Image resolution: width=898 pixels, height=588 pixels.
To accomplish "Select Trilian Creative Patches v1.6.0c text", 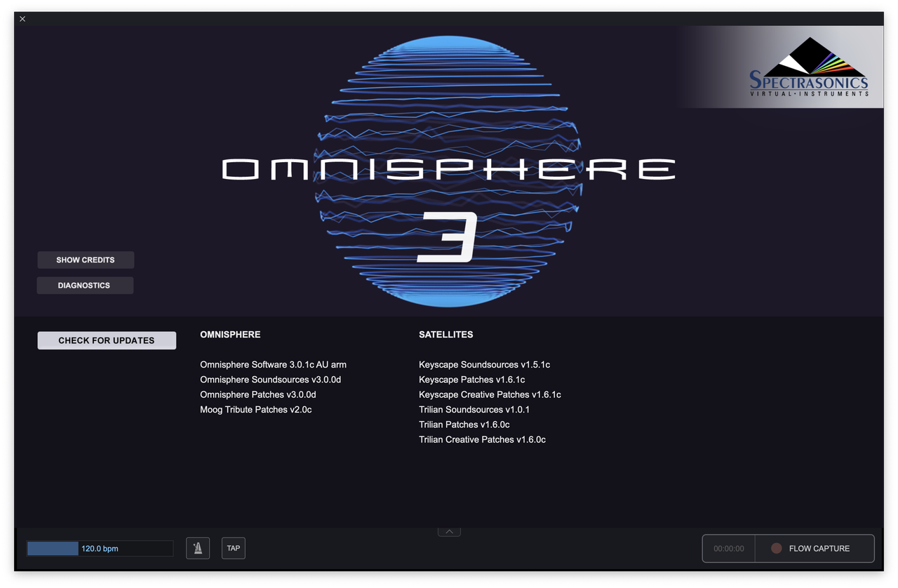I will point(482,439).
